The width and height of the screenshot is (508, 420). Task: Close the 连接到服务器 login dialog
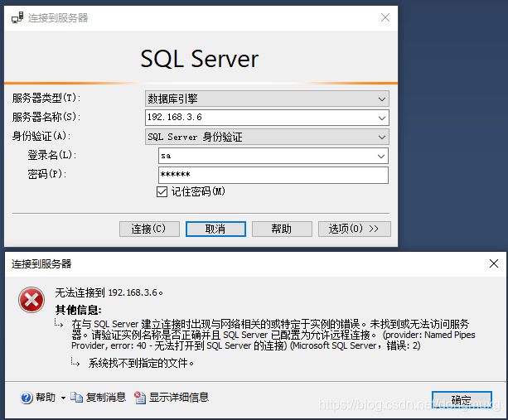point(385,17)
